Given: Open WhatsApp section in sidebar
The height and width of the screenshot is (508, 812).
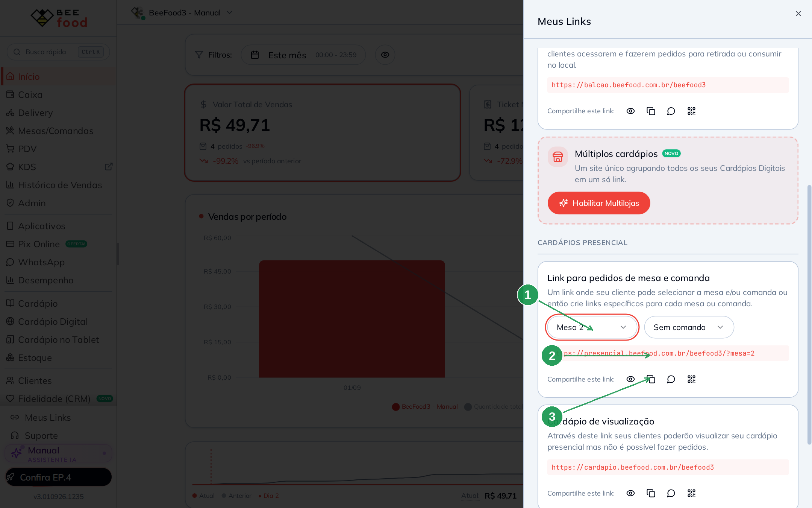Looking at the screenshot, I should tap(58, 262).
